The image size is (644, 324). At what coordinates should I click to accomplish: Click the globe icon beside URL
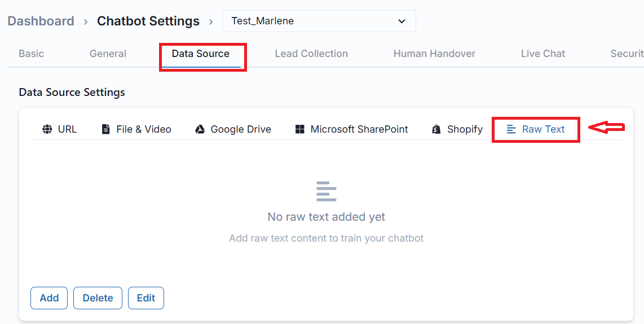tap(47, 129)
